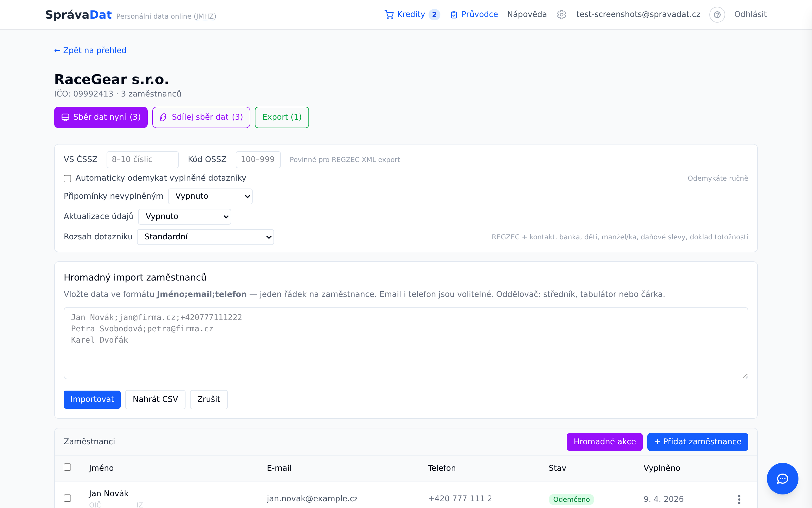Click the date 9. 4. 2026
The width and height of the screenshot is (812, 508).
coord(663,499)
